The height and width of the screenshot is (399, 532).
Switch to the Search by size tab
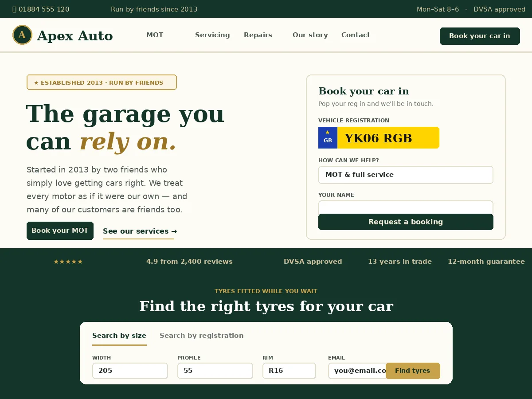tap(119, 336)
